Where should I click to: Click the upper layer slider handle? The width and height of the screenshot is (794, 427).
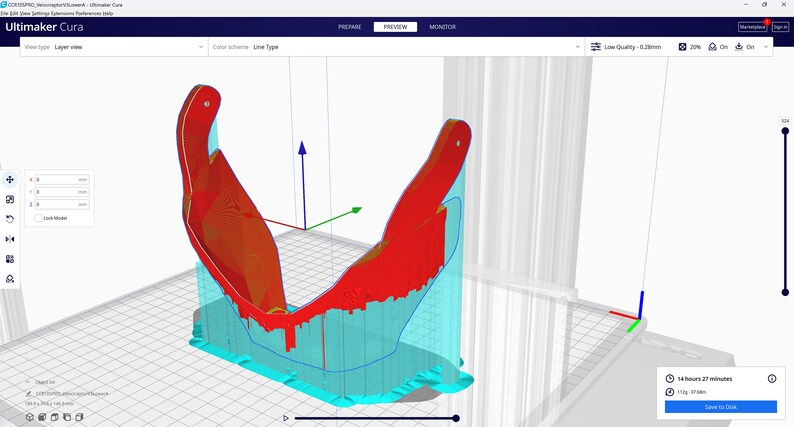coord(785,131)
